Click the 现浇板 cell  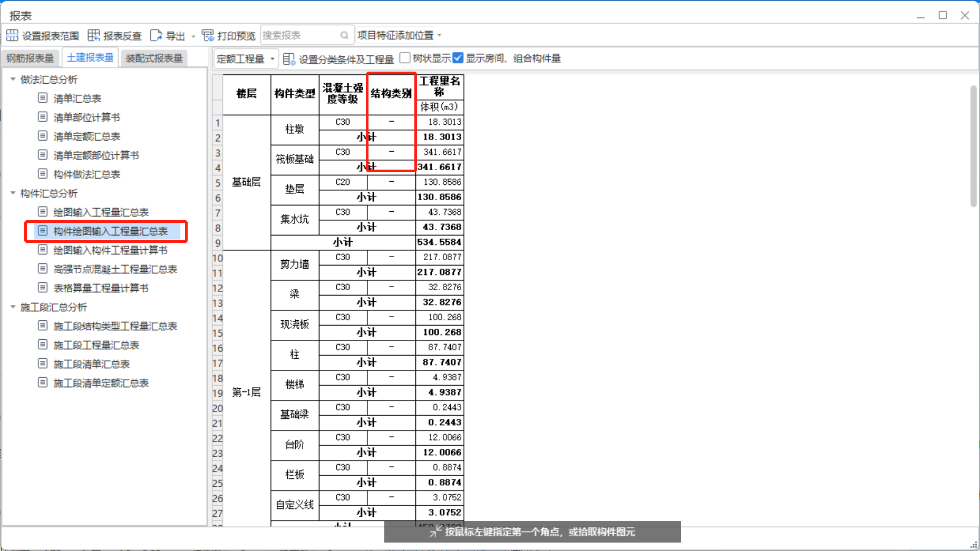point(295,325)
